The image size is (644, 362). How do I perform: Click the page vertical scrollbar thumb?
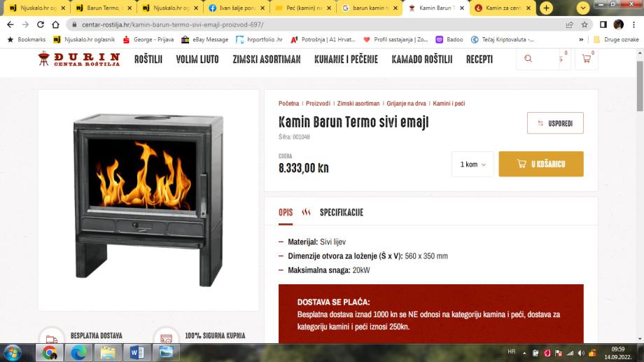640,86
